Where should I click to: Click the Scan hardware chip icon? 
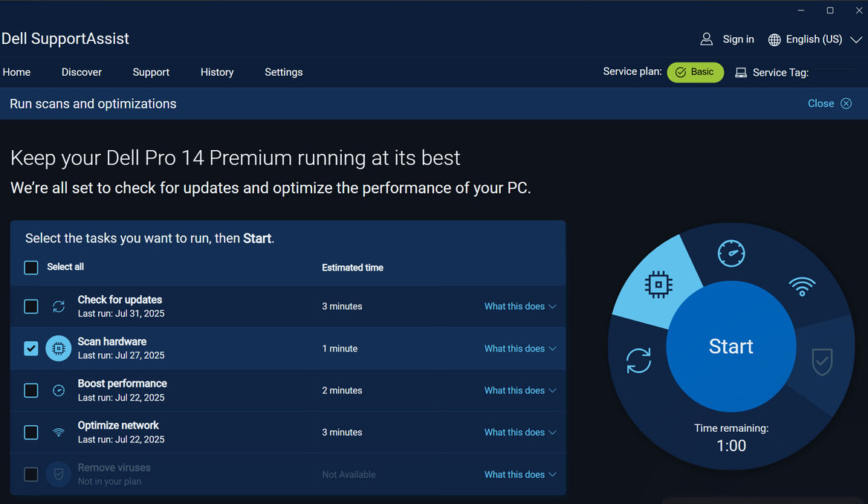[x=58, y=348]
